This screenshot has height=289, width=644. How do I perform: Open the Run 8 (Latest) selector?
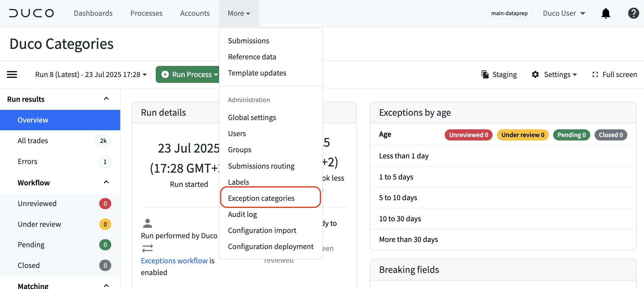[x=91, y=74]
